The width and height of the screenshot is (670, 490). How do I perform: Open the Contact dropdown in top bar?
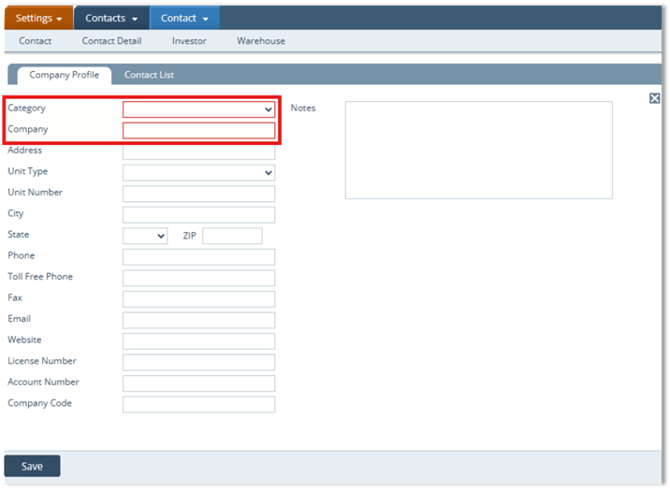tap(184, 18)
